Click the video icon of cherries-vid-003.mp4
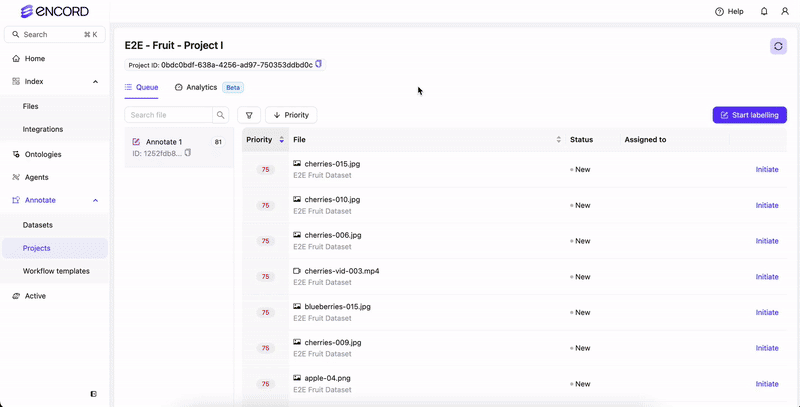 297,271
